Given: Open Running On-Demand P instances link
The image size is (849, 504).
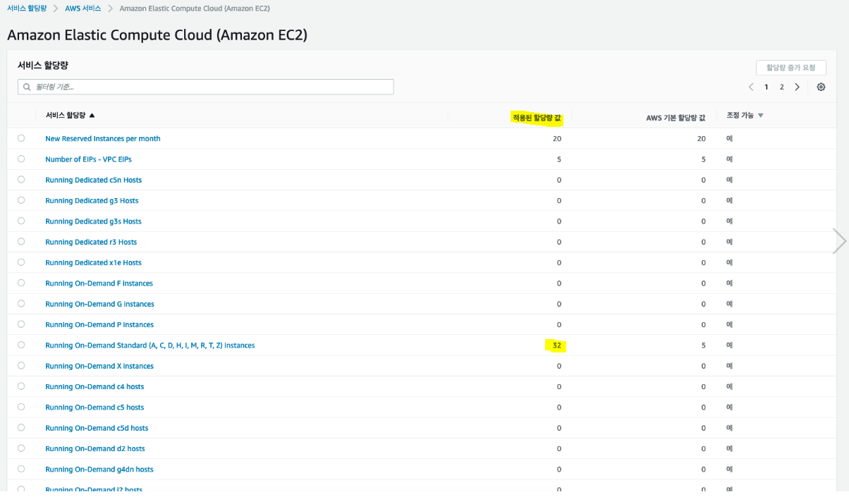Looking at the screenshot, I should click(99, 324).
